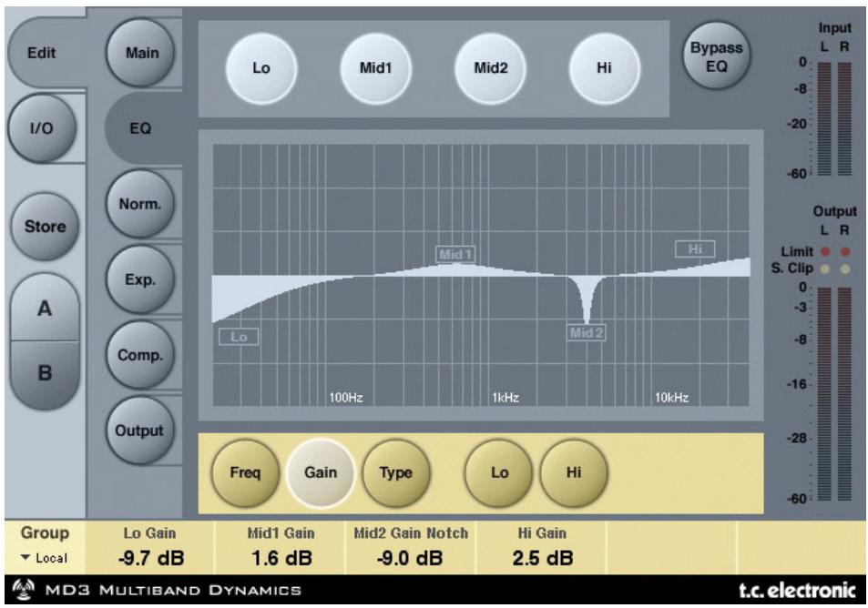Select the Type parameter button

click(396, 472)
